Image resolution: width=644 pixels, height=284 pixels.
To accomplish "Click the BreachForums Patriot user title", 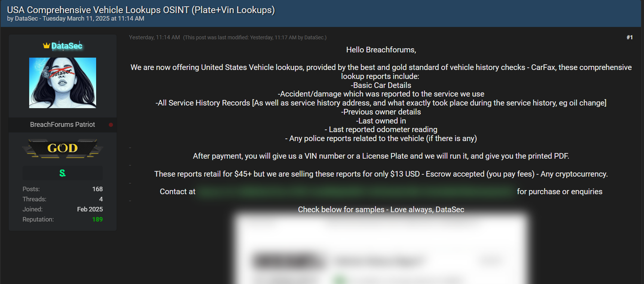I will coord(62,125).
